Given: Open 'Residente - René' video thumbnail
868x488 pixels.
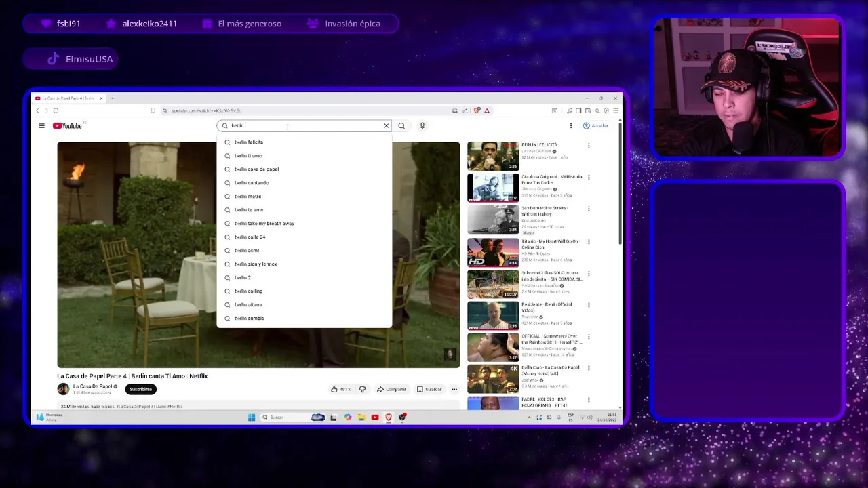Looking at the screenshot, I should click(493, 316).
